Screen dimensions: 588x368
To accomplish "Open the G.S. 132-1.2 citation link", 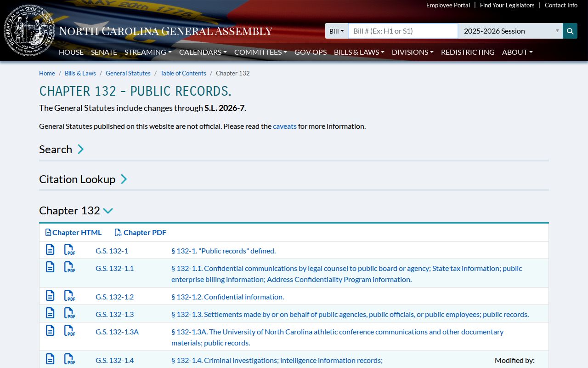I will 115,297.
